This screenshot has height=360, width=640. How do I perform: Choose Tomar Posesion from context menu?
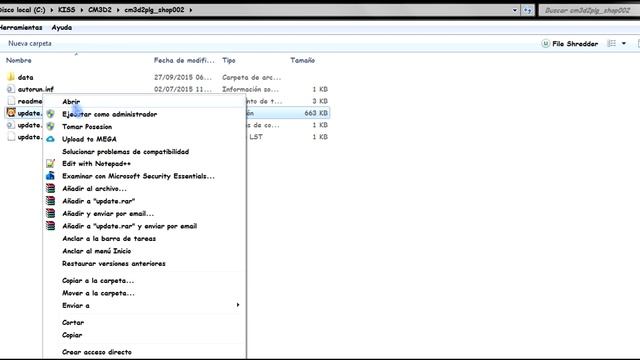pyautogui.click(x=87, y=127)
